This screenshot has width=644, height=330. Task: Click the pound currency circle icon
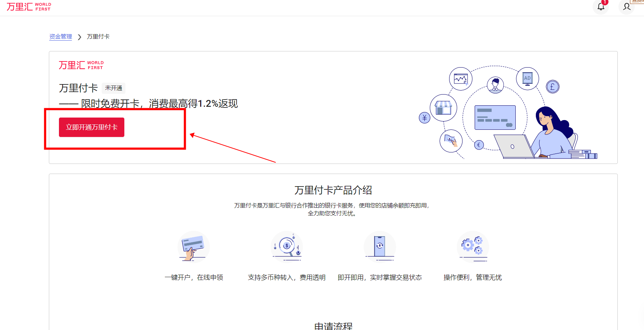tap(552, 87)
